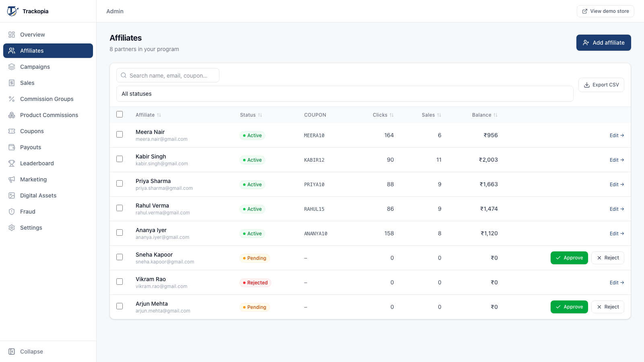Tick the select-all checkbox in header
Image resolution: width=644 pixels, height=362 pixels.
(120, 114)
